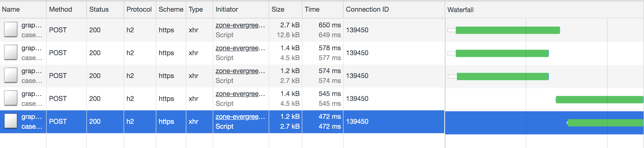Click the green waterfall bar of the 574 ms request

coord(502,76)
